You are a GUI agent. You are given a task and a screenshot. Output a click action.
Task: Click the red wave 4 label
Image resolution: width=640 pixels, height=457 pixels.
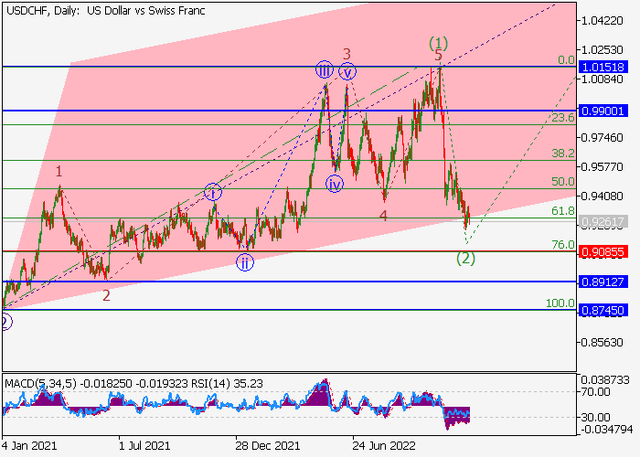(383, 215)
